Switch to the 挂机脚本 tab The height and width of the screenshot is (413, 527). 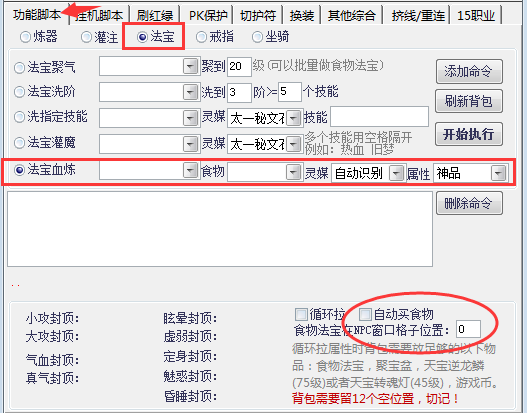99,15
